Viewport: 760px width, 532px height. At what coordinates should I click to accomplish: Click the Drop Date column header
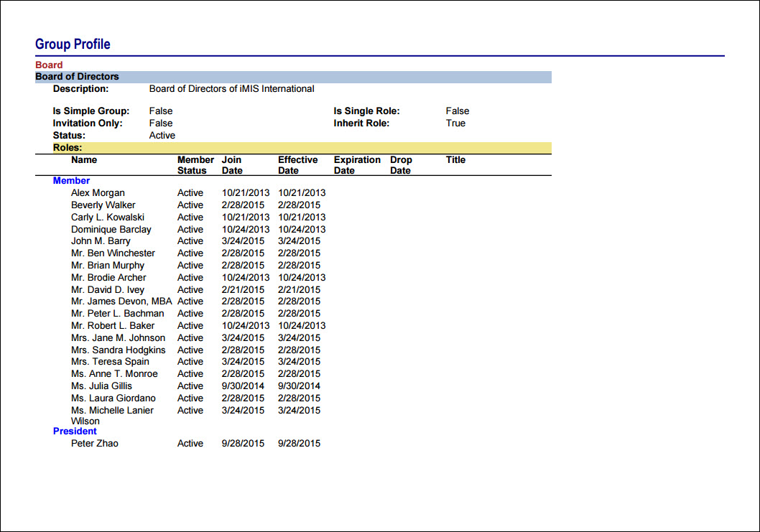click(x=401, y=165)
